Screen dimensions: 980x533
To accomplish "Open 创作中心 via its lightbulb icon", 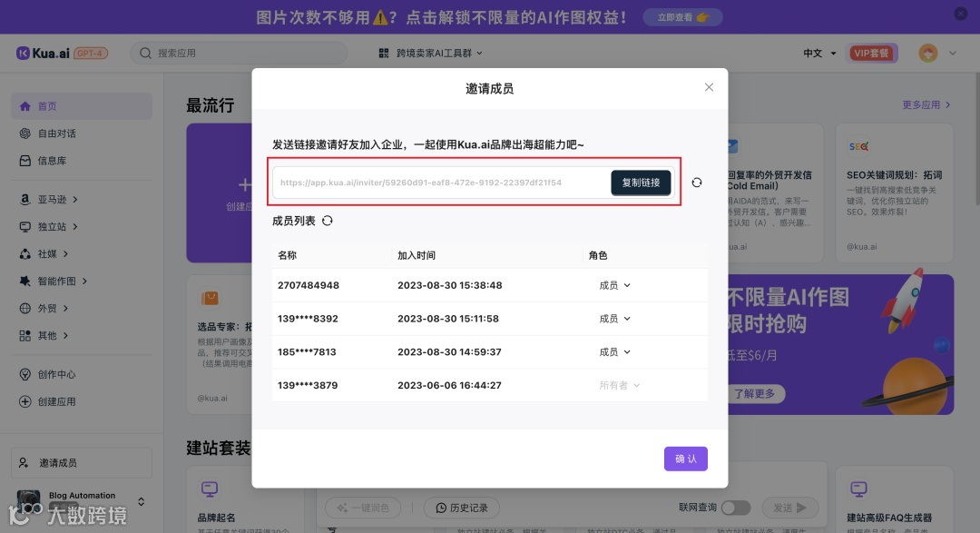I will coord(24,374).
